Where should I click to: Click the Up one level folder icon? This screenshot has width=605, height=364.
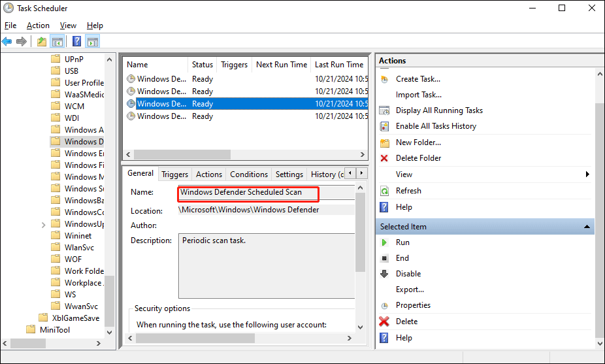coord(42,41)
